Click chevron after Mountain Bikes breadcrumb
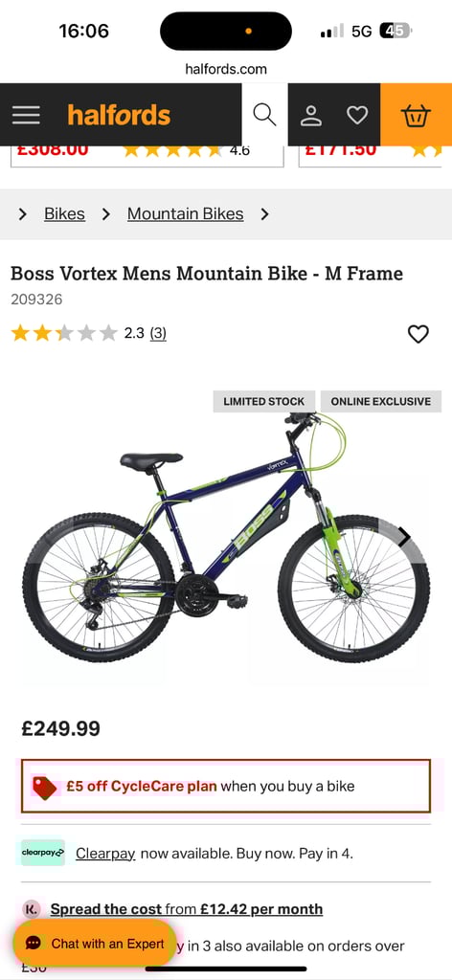 pyautogui.click(x=264, y=214)
